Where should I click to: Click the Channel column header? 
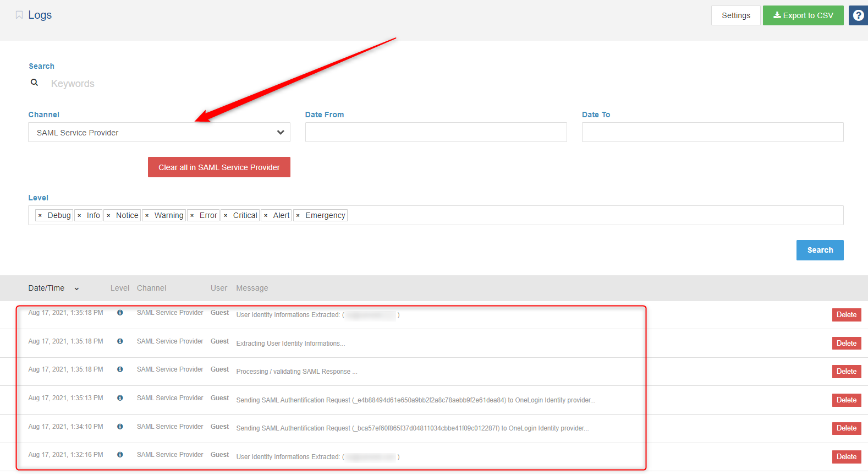coord(151,288)
